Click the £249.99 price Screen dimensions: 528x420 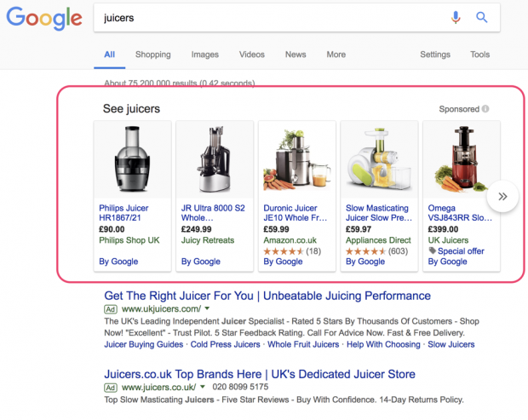pyautogui.click(x=197, y=229)
